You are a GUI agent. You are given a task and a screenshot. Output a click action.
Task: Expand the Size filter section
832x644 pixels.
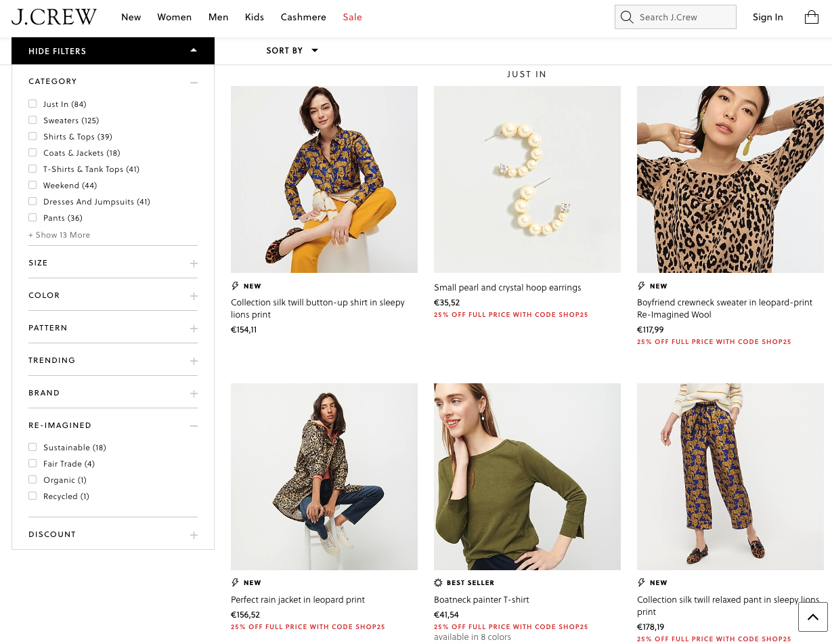194,263
